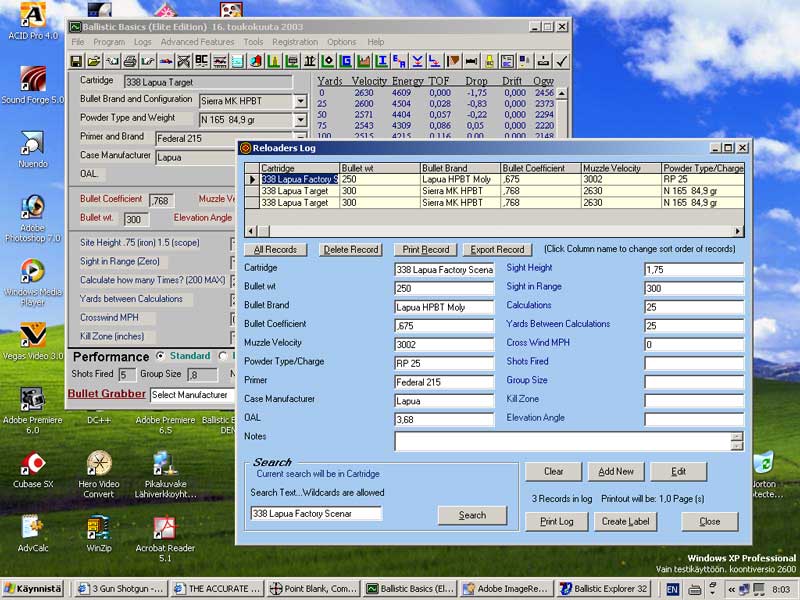The width and height of the screenshot is (800, 600).
Task: Open Nuendo desktop shortcut
Action: click(33, 149)
